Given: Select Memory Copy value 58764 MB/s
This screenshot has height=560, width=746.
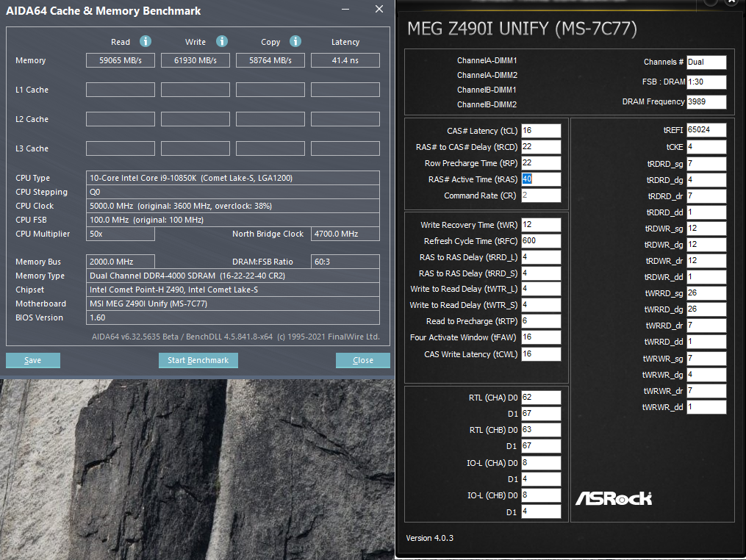Looking at the screenshot, I should click(x=270, y=60).
